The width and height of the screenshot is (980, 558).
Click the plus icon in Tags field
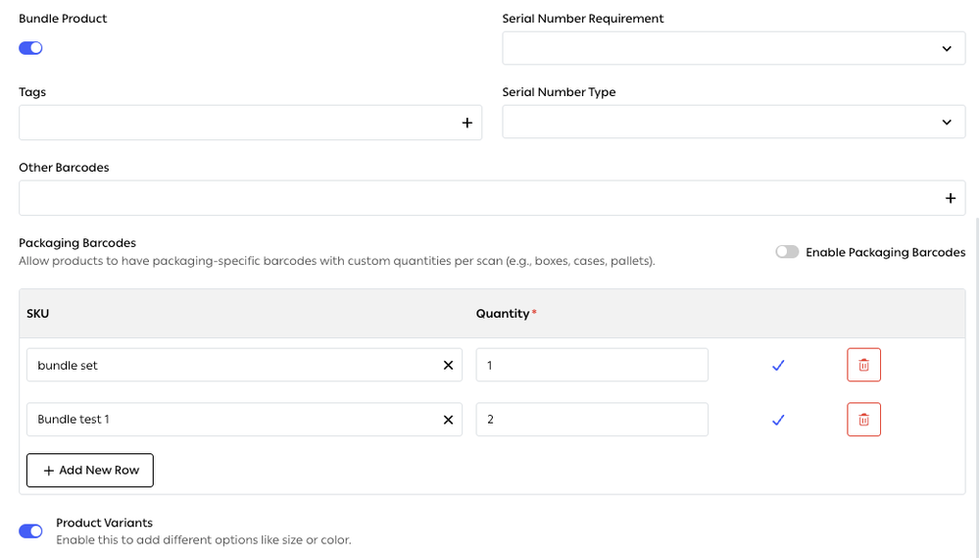tap(466, 123)
